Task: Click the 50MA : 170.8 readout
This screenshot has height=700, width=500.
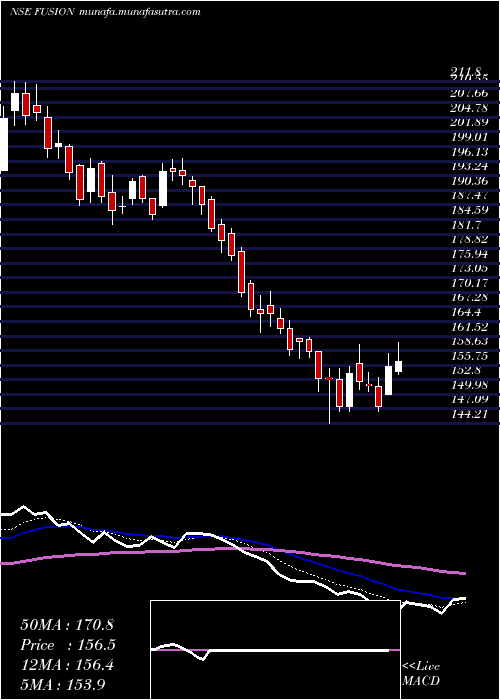Action: [x=68, y=625]
